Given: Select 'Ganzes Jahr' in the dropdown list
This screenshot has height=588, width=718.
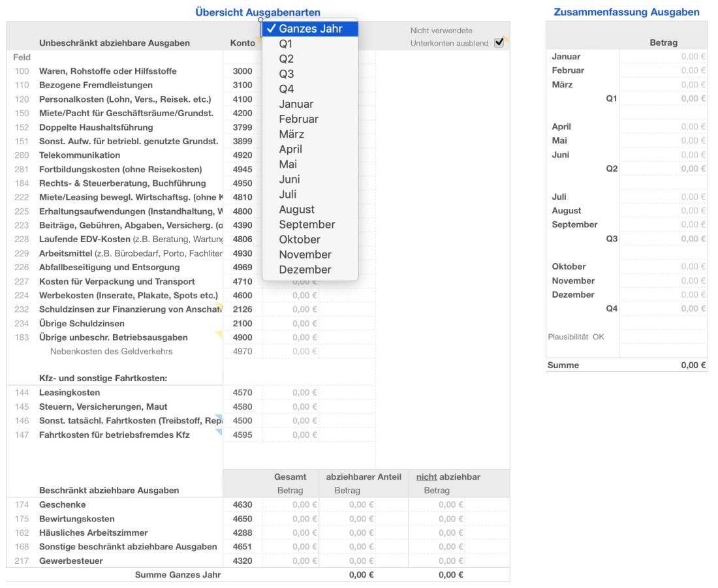Looking at the screenshot, I should click(x=310, y=29).
